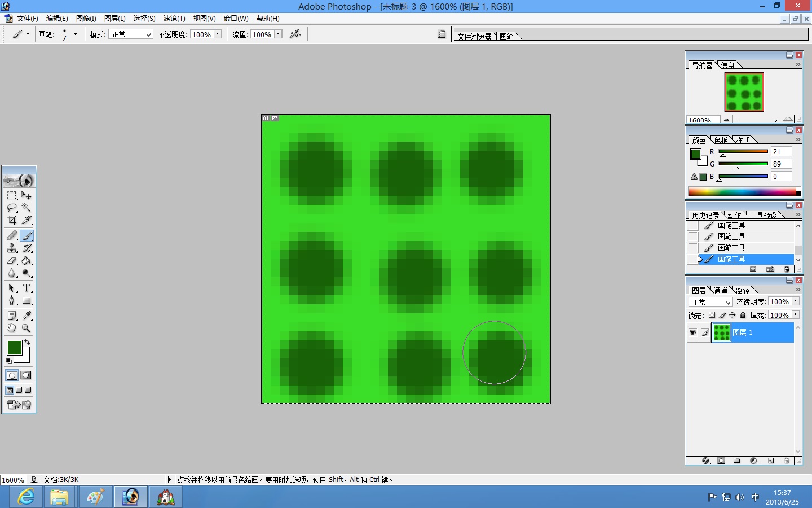This screenshot has height=508, width=812.
Task: Expand layer fill 填充 arrow
Action: (796, 315)
